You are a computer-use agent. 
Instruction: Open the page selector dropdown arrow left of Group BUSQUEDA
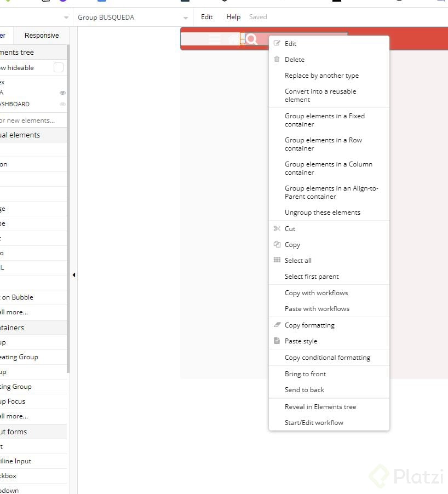(66, 18)
